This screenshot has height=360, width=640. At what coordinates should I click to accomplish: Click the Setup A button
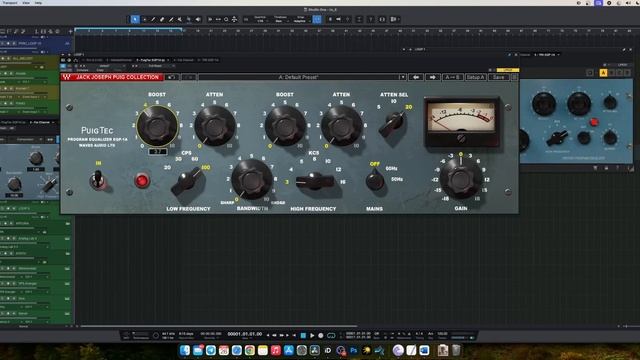click(476, 77)
